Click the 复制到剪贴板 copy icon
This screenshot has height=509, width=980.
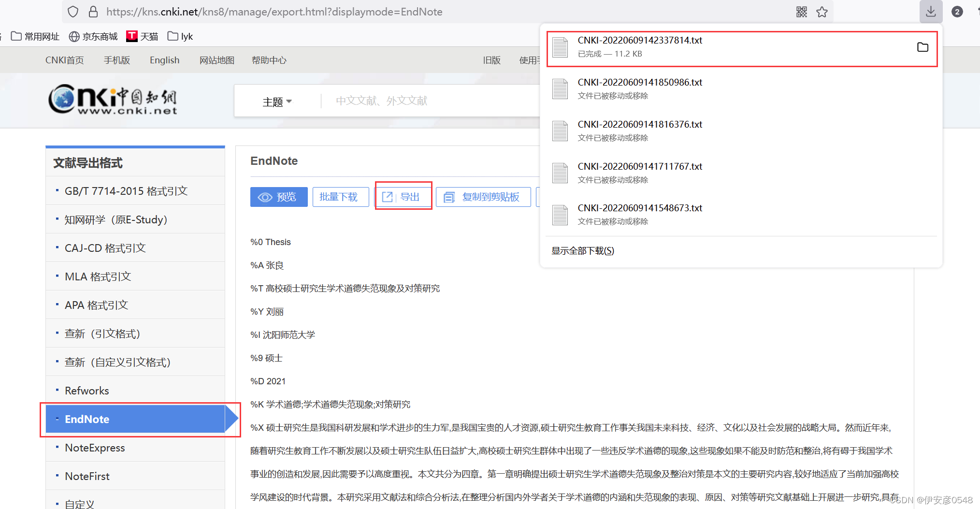[x=449, y=197]
